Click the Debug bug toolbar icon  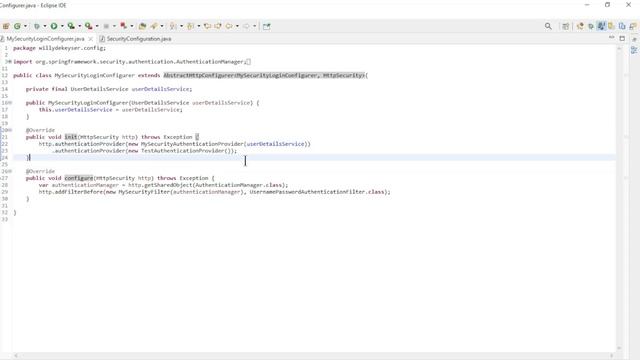click(x=37, y=26)
